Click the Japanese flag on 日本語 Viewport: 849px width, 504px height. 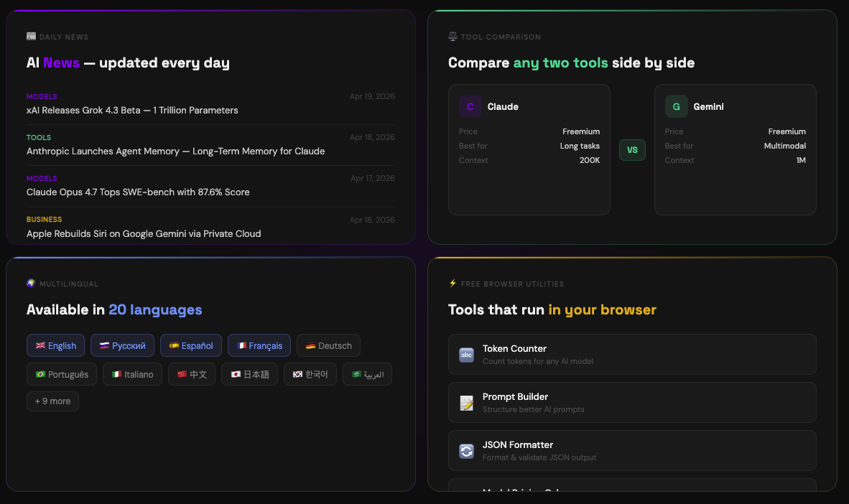pyautogui.click(x=236, y=374)
